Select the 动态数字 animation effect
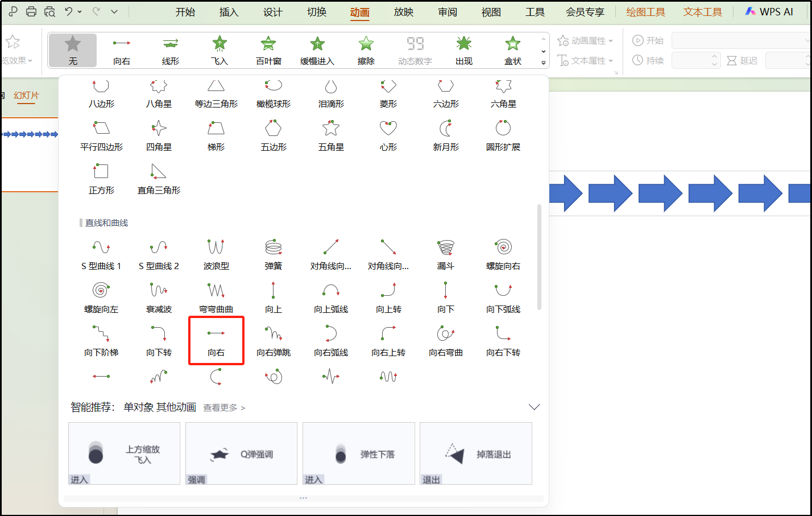The height and width of the screenshot is (516, 812). [415, 49]
